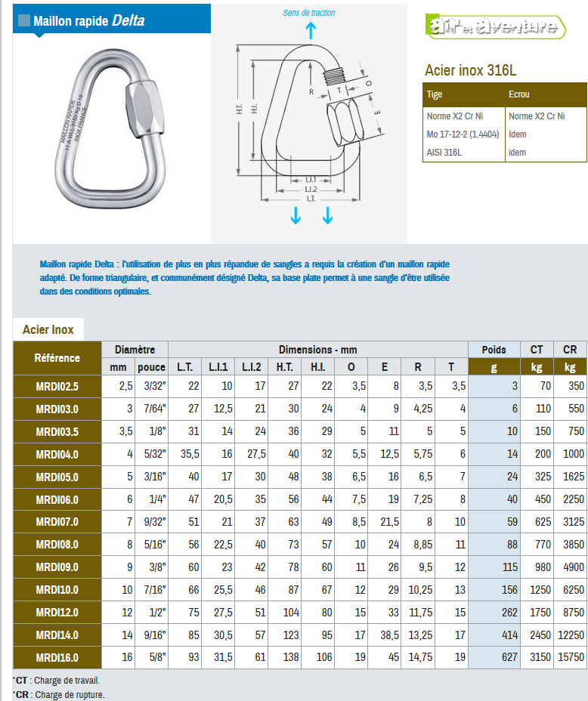
Task: Click the Ecrou column header
Action: pos(546,94)
